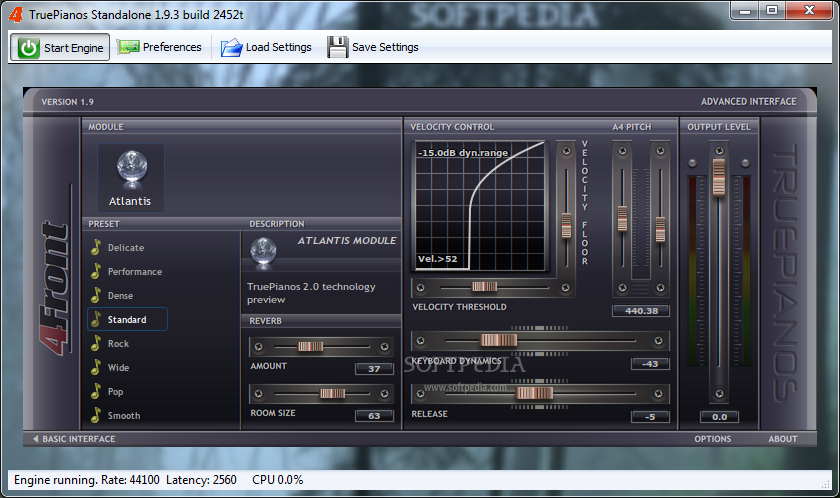This screenshot has width=840, height=498.
Task: Open the About page
Action: coord(783,439)
